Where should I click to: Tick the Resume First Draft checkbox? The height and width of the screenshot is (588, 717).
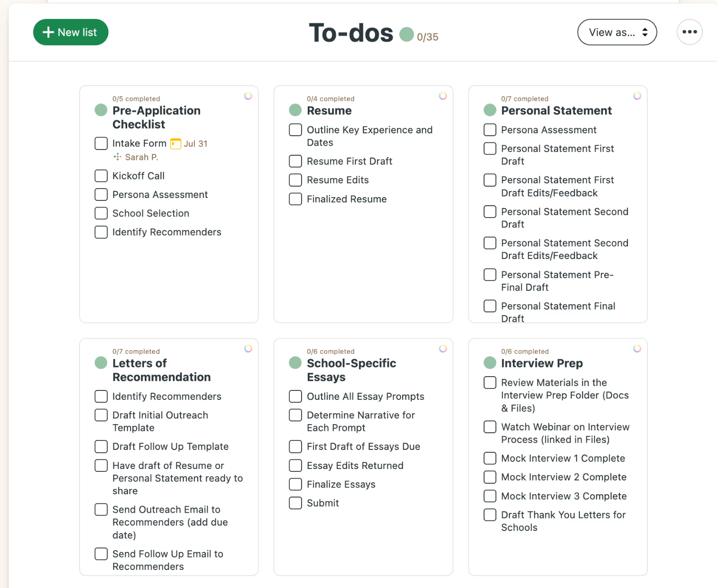295,161
